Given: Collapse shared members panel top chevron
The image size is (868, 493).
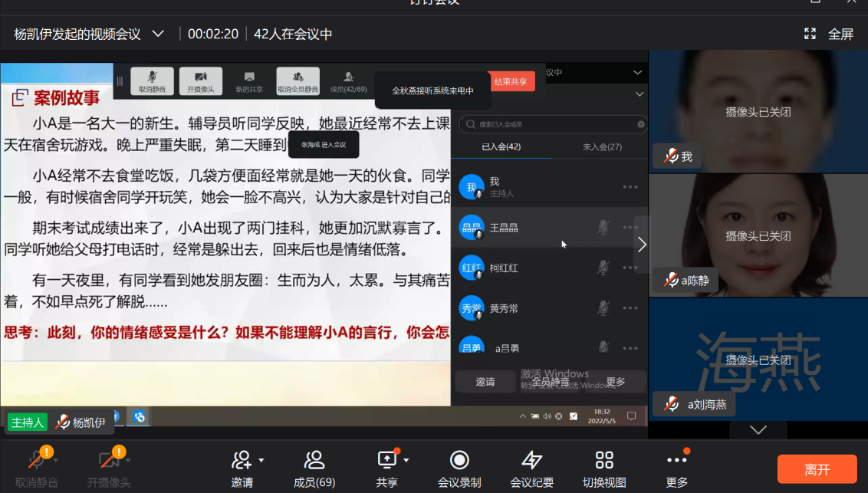Looking at the screenshot, I should (x=638, y=73).
